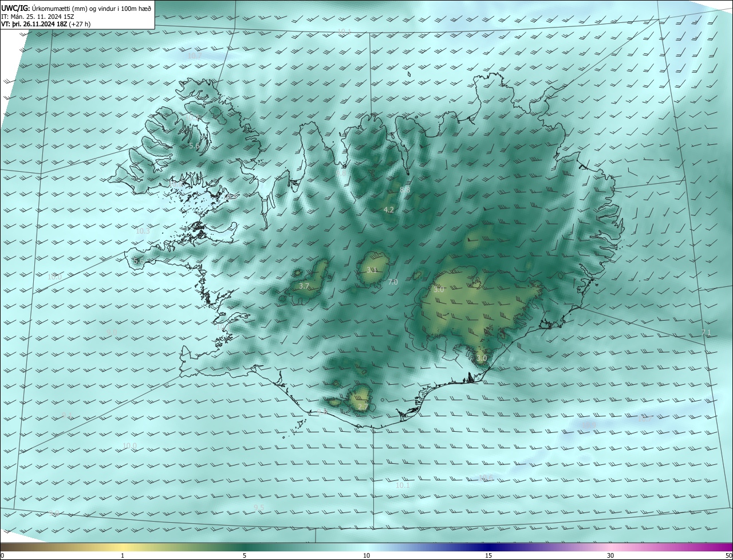Click the 0 tick on the color scale

[2, 555]
